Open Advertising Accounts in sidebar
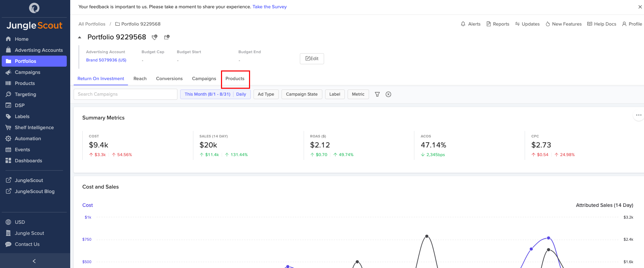 pyautogui.click(x=34, y=50)
